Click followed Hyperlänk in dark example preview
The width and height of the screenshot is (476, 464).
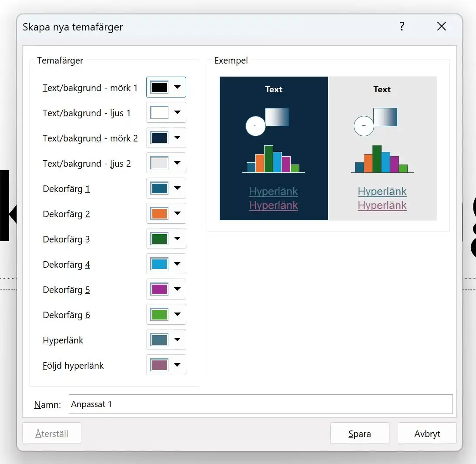[x=274, y=205]
